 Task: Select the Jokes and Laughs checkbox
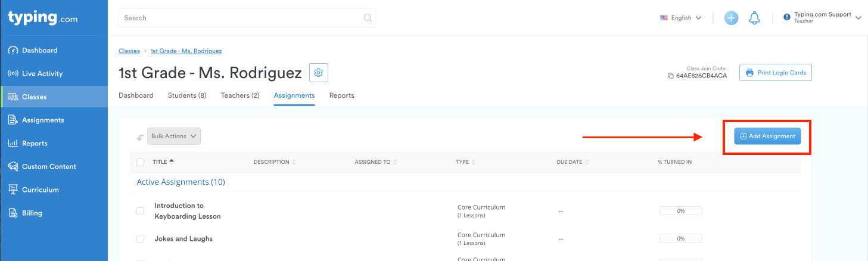[141, 239]
